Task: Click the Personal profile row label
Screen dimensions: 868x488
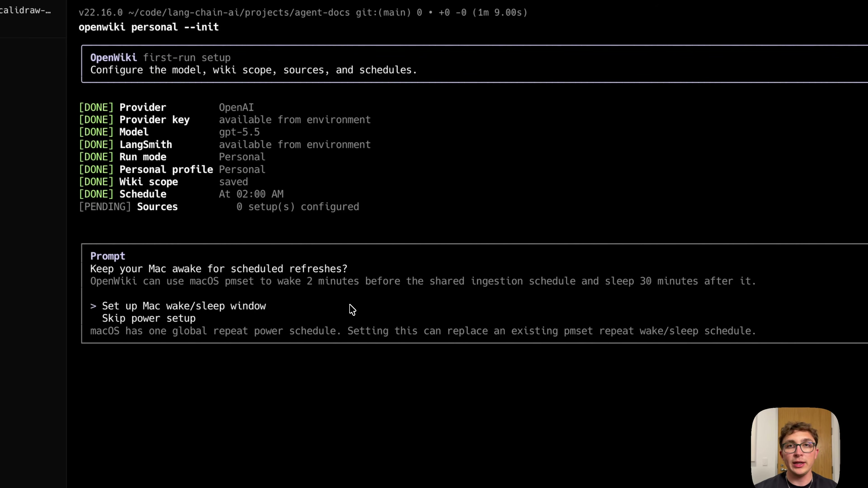Action: (x=166, y=169)
